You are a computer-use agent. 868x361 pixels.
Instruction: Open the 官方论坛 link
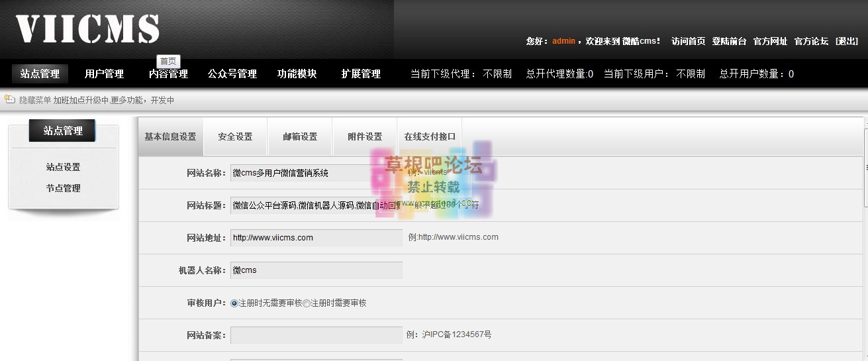point(811,41)
